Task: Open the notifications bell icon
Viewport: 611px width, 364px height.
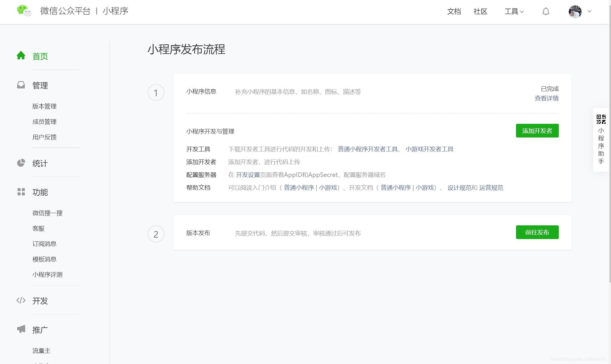Action: point(546,11)
